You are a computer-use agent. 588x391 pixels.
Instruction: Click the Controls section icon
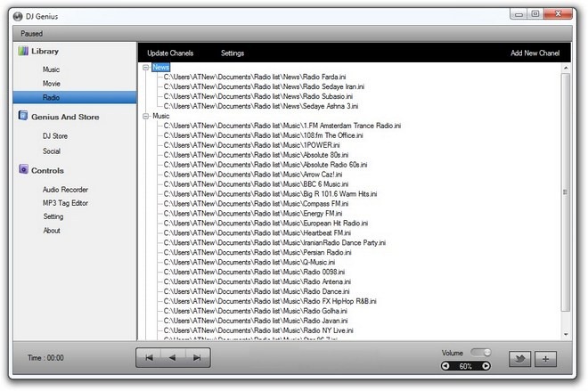(23, 169)
